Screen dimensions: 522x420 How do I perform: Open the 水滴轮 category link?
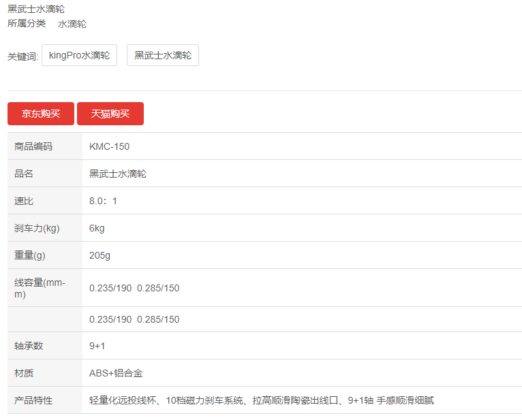point(72,24)
